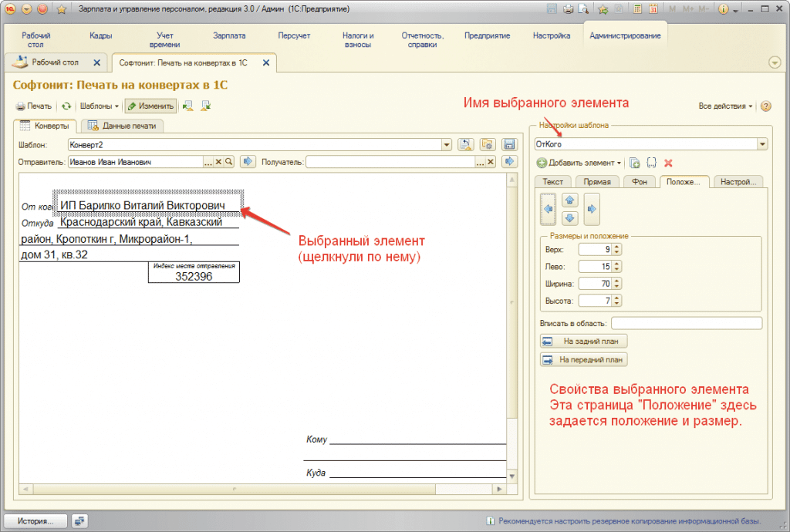The width and height of the screenshot is (790, 532).
Task: Click the Ширина spinner arrows
Action: pos(616,284)
